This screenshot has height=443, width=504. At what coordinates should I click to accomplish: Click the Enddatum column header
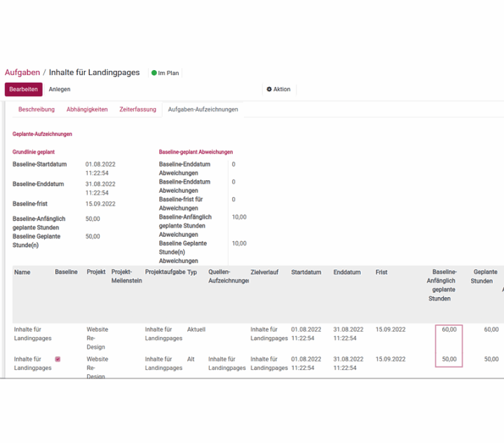pyautogui.click(x=348, y=272)
